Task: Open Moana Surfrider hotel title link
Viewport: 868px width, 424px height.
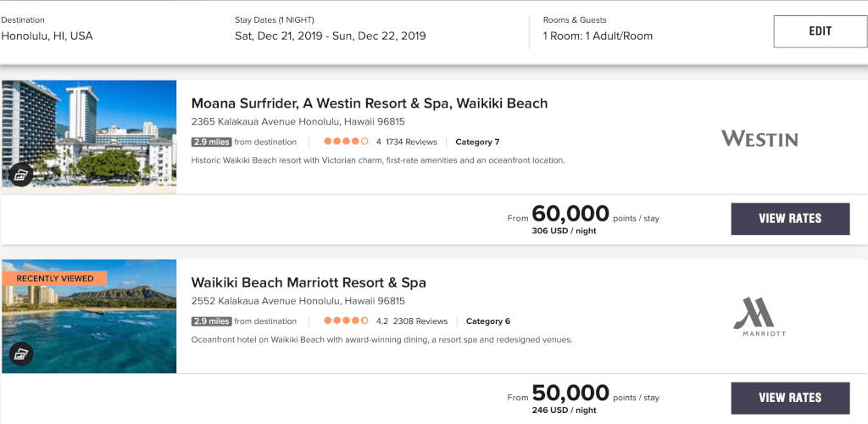Action: click(x=370, y=103)
